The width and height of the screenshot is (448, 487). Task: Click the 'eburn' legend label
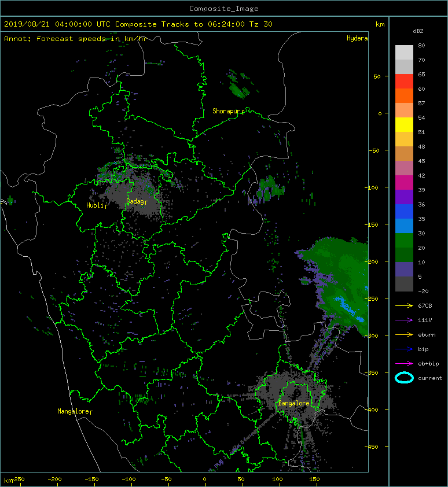pyautogui.click(x=427, y=335)
